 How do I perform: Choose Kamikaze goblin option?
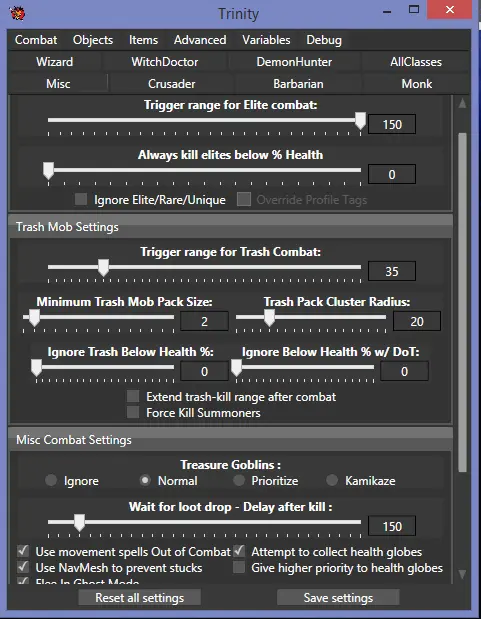pos(332,480)
